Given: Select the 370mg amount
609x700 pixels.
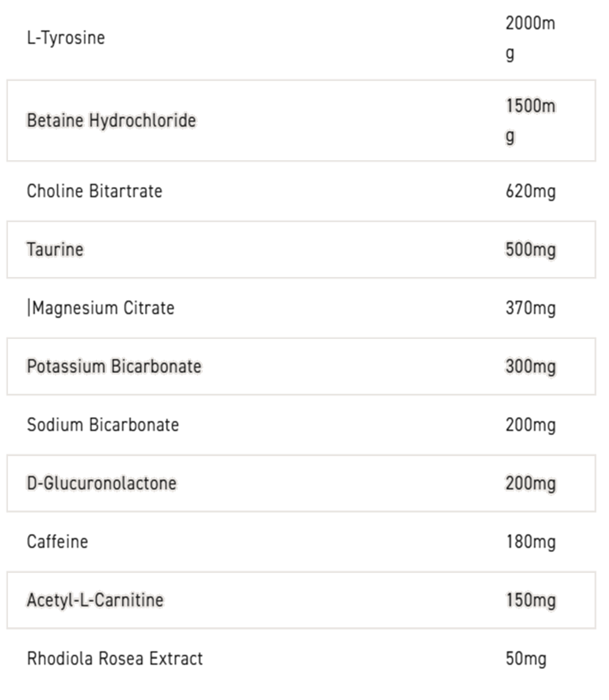Looking at the screenshot, I should [530, 308].
